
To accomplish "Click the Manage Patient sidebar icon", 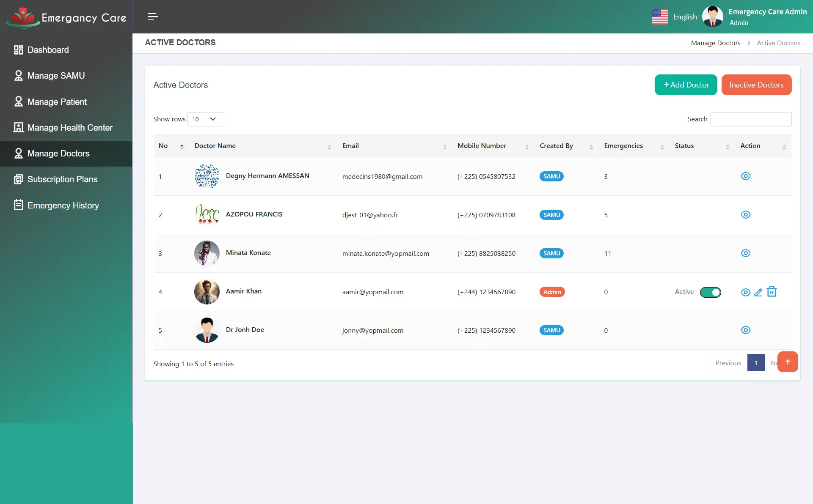I will tap(18, 101).
